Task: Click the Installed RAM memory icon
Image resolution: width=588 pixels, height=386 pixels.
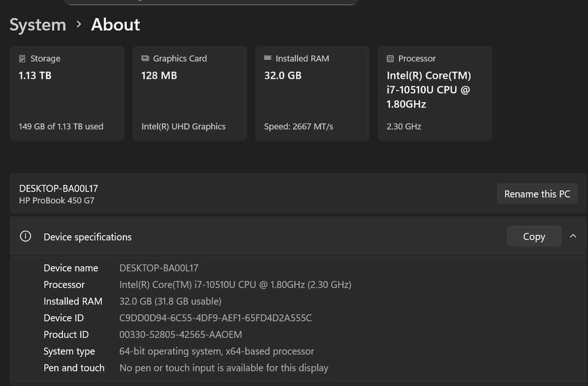Action: 268,59
